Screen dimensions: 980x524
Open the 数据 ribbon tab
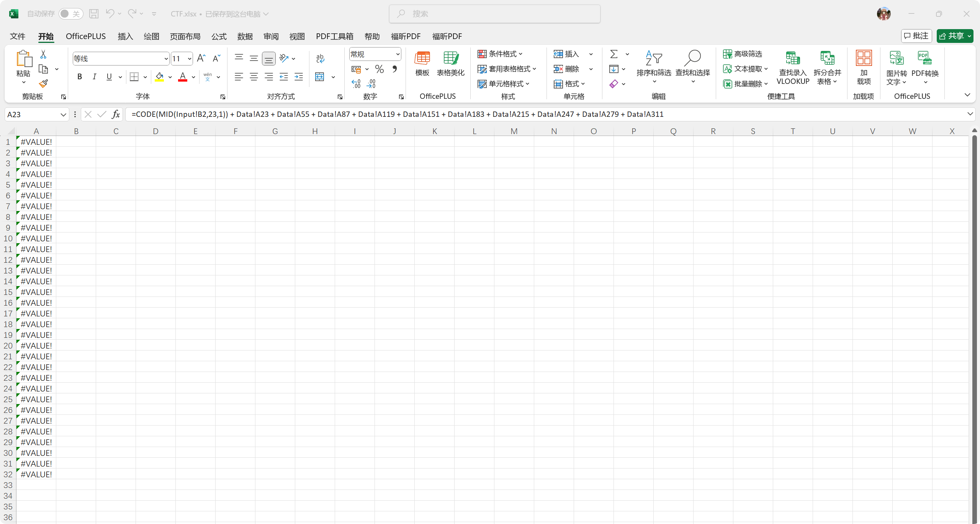click(245, 36)
